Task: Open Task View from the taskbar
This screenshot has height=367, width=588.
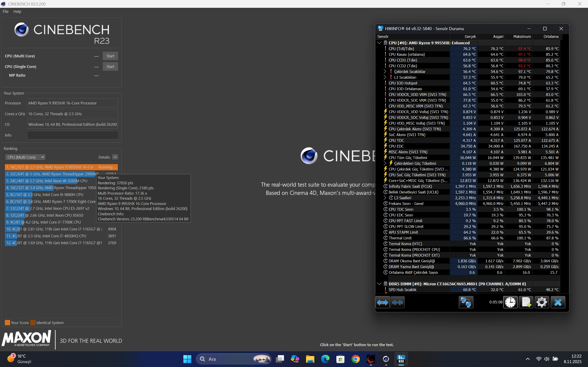Action: [x=280, y=359]
